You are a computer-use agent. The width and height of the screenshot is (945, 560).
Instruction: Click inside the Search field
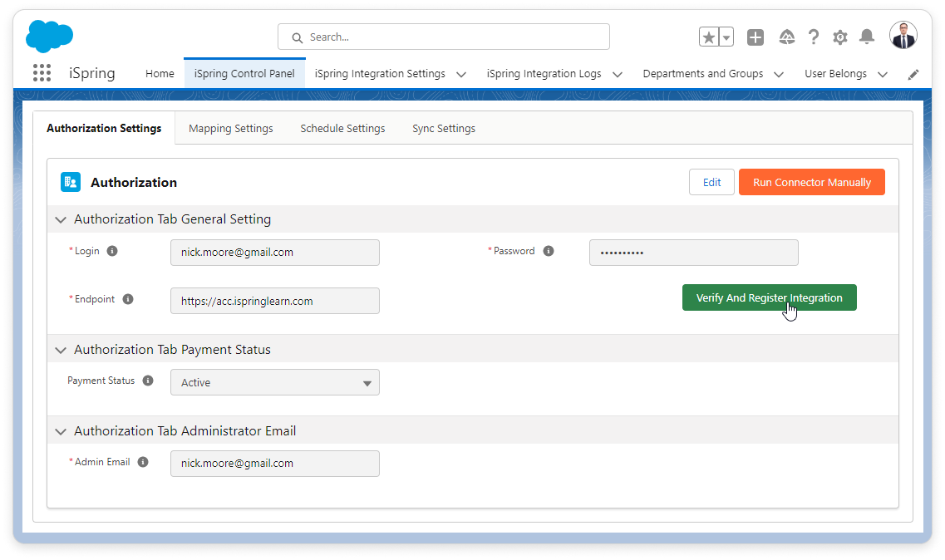(x=449, y=37)
